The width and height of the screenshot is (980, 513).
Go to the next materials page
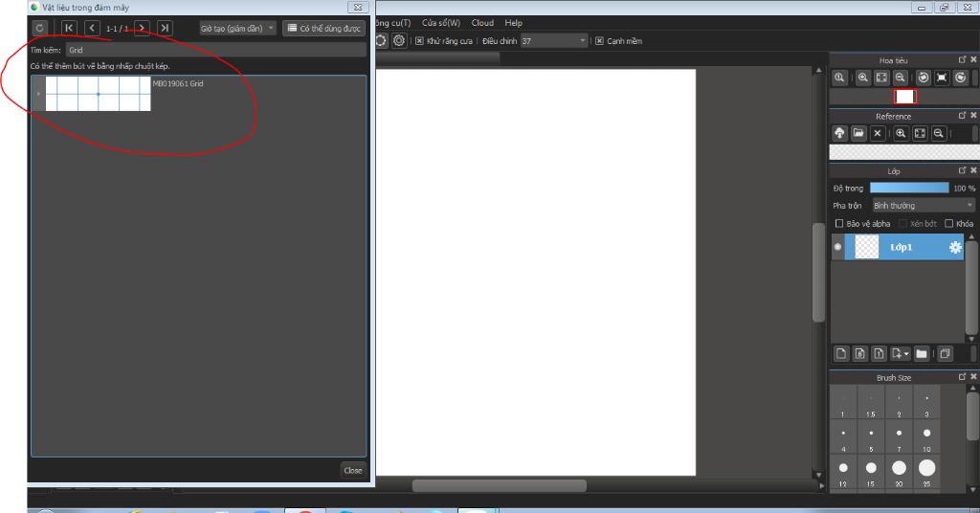pyautogui.click(x=142, y=28)
